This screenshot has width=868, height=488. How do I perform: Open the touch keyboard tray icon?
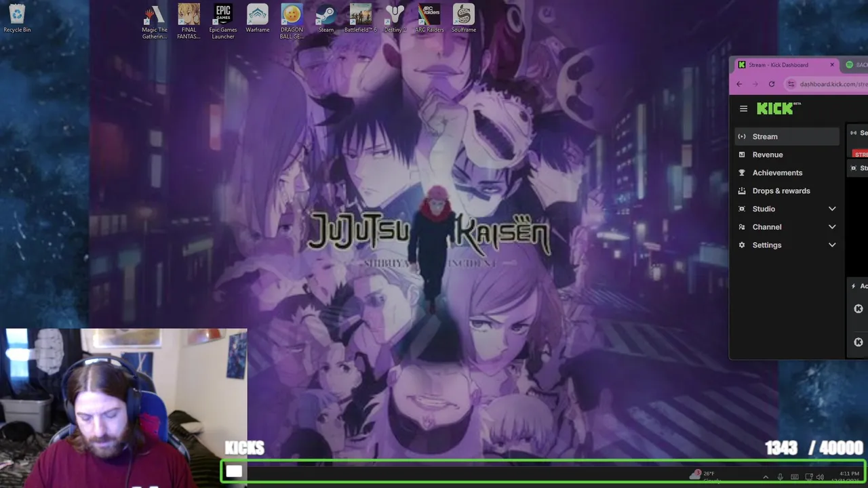tap(795, 477)
